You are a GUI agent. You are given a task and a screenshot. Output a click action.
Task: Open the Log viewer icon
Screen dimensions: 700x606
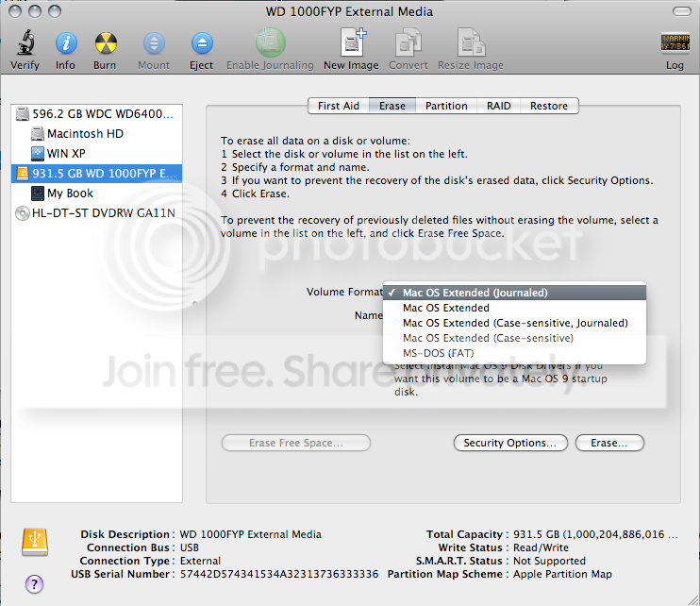coord(674,43)
